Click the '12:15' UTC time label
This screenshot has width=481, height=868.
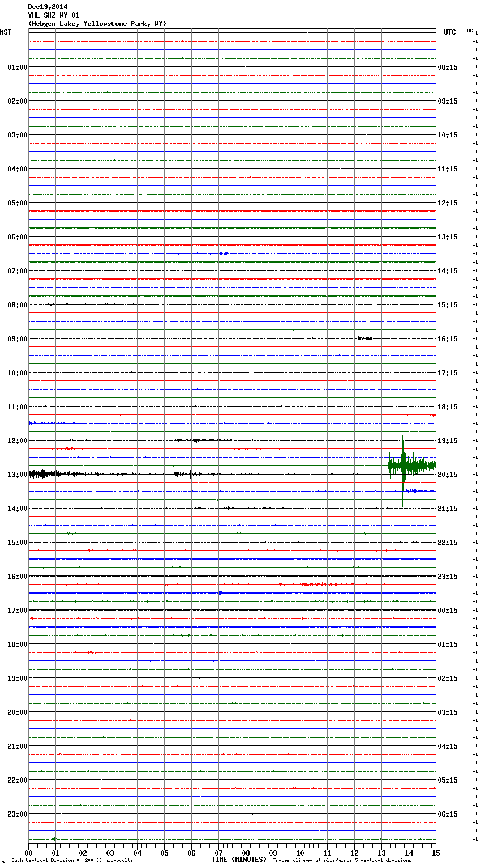[448, 203]
